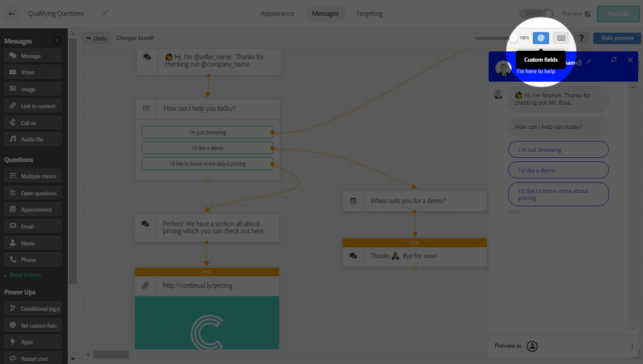Open the preview options three-dot menu
The width and height of the screenshot is (643, 364).
631,346
